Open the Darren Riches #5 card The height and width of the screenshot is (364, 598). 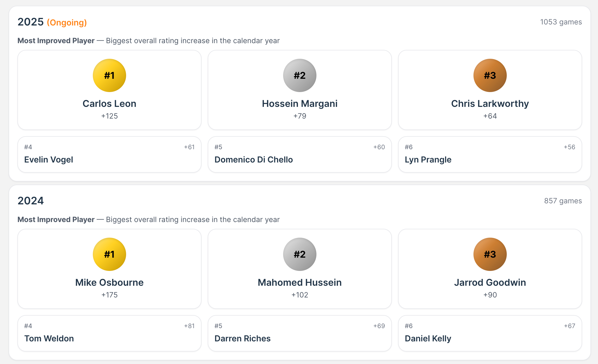tap(300, 333)
